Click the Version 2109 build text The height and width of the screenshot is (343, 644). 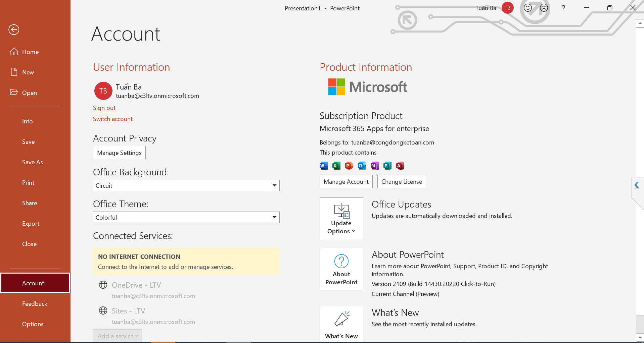point(433,284)
